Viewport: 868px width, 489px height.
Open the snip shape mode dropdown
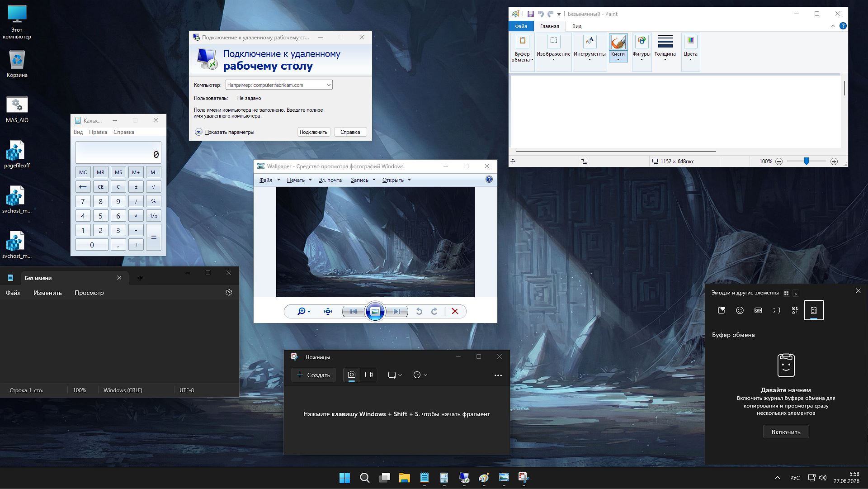click(395, 375)
